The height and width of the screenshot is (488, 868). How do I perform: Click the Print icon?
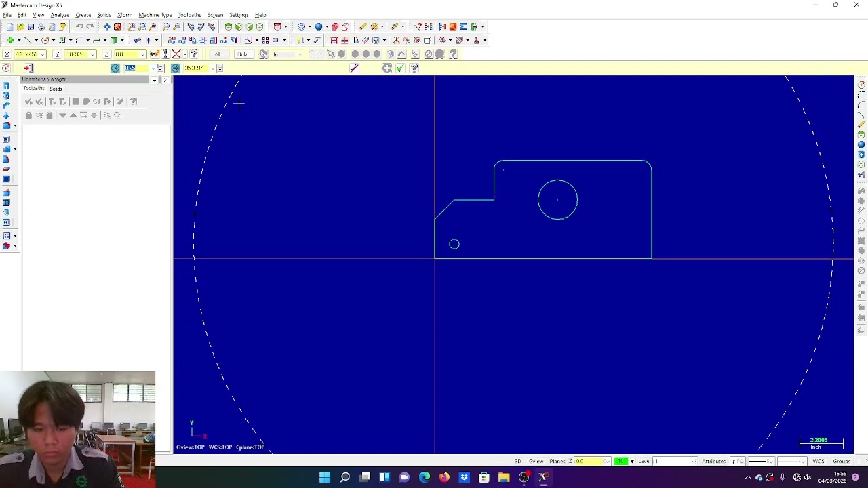coord(41,26)
